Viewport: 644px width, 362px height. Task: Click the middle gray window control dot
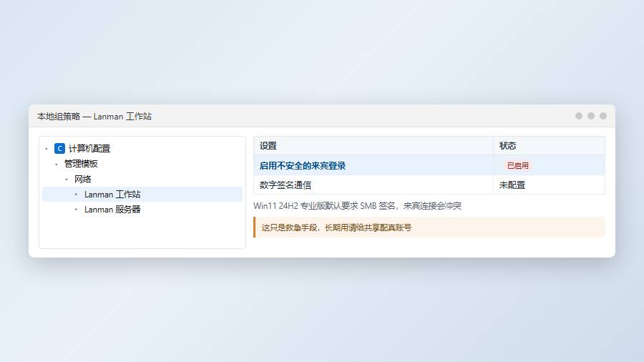pos(591,116)
